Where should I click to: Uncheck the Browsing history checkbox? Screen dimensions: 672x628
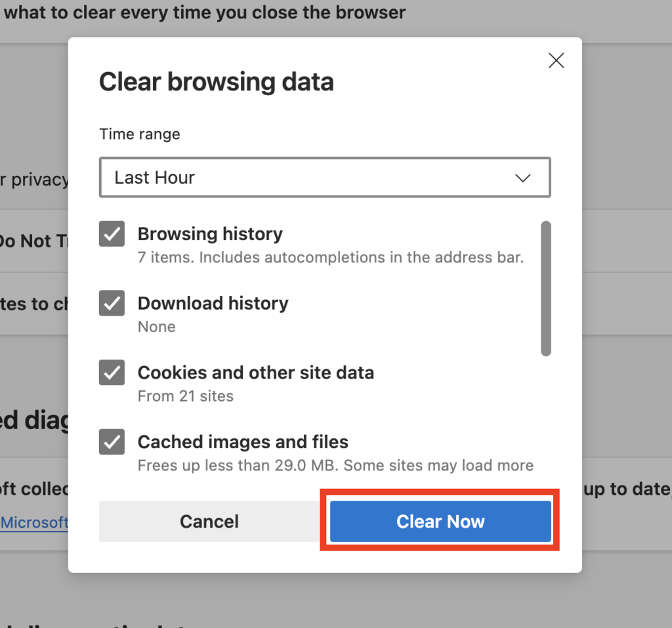[x=112, y=234]
